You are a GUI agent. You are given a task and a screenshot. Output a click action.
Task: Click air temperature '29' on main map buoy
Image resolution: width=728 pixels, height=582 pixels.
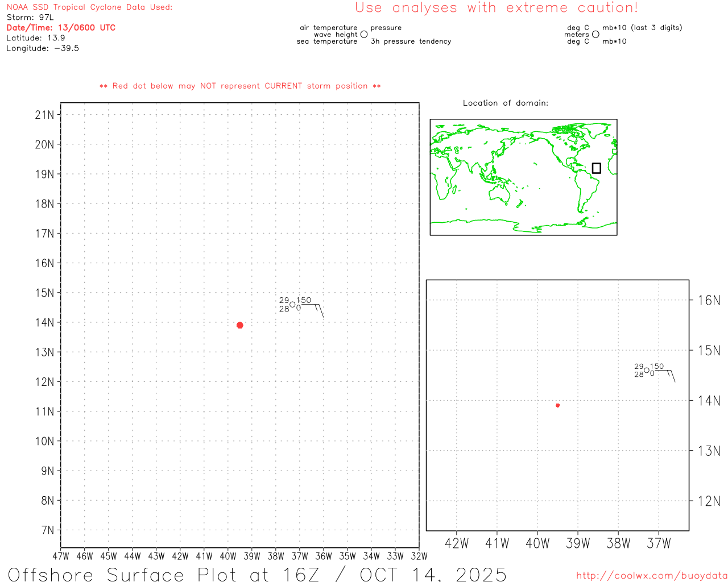click(x=284, y=300)
